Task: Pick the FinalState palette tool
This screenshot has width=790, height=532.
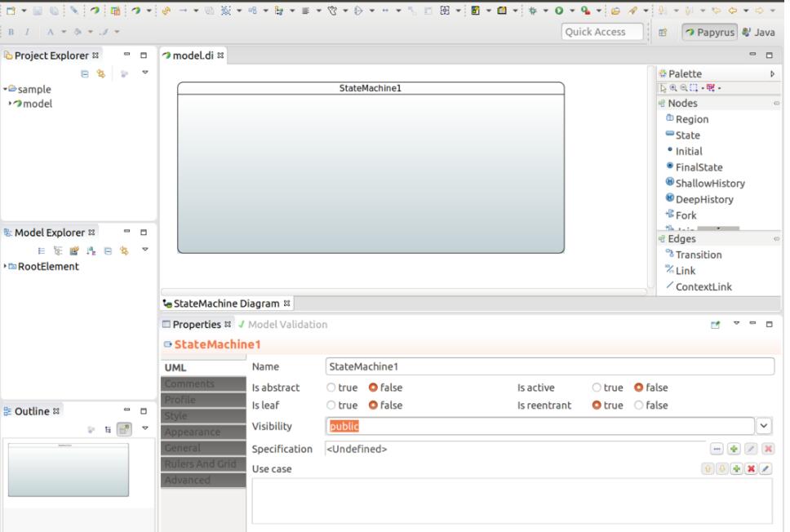Action: [x=698, y=167]
